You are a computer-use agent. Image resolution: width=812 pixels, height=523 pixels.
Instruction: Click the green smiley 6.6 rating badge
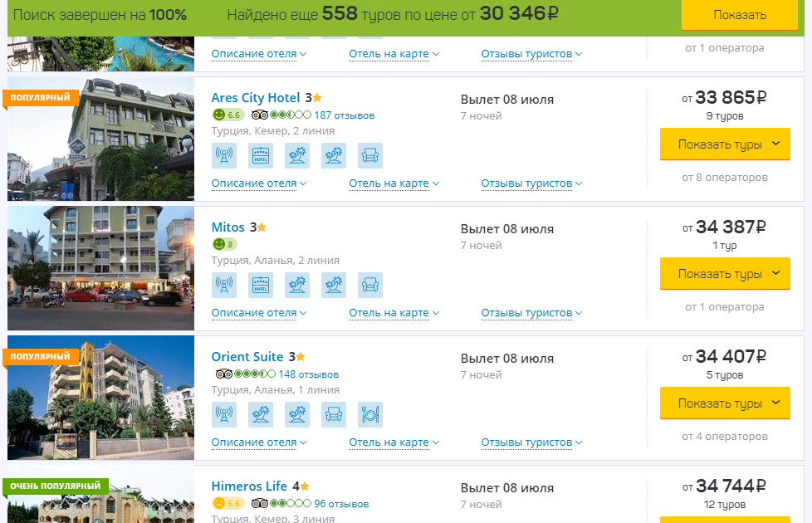(227, 115)
